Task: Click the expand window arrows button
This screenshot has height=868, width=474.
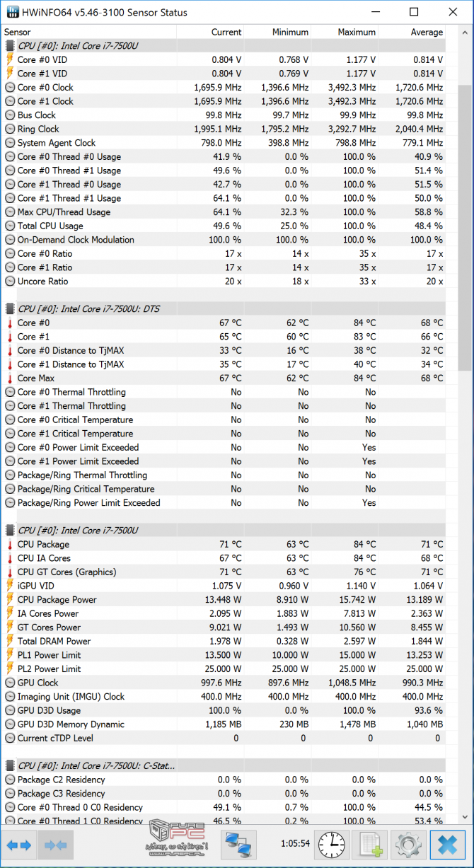Action: (x=19, y=845)
